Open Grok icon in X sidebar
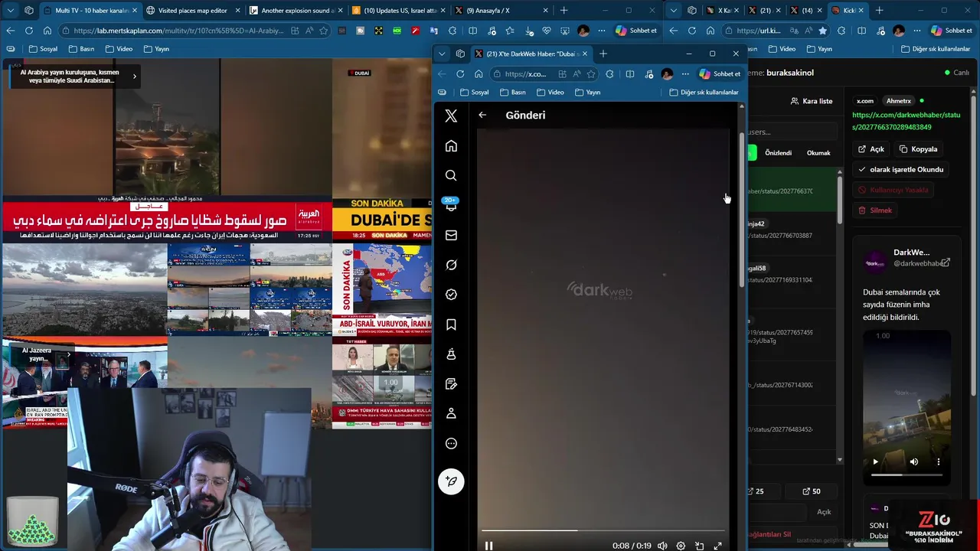980x551 pixels. [x=451, y=265]
